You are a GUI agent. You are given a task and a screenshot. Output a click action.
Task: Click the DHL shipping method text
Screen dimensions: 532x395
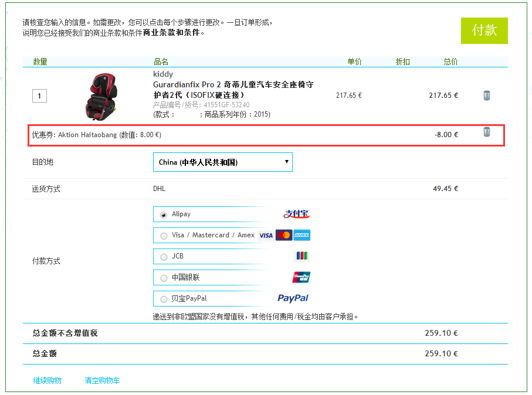point(159,189)
